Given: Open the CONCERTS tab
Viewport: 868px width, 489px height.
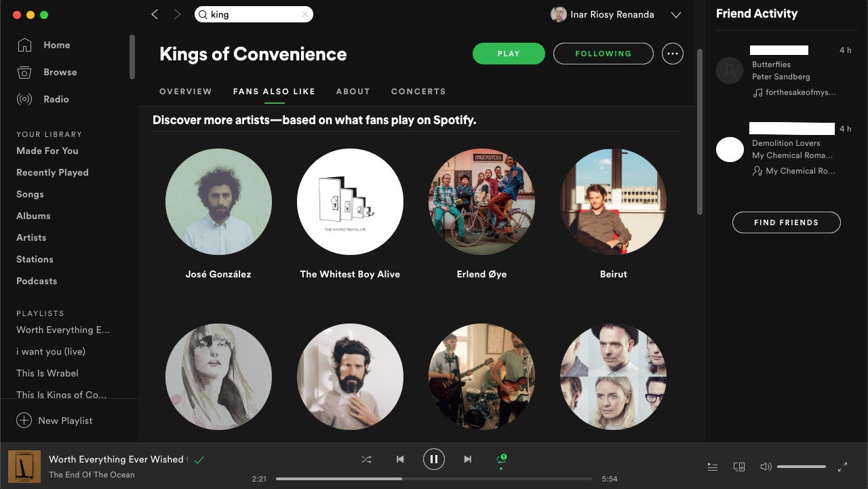Looking at the screenshot, I should [x=418, y=91].
